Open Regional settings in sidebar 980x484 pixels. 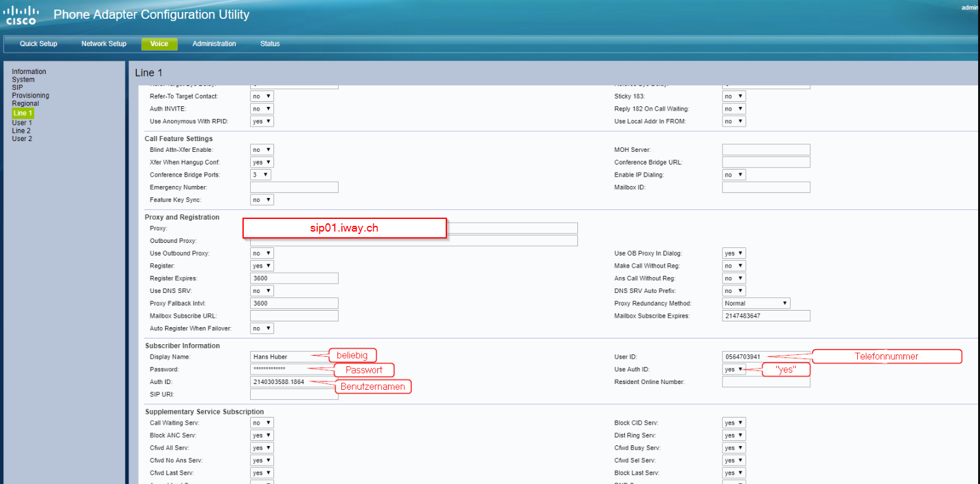point(25,103)
